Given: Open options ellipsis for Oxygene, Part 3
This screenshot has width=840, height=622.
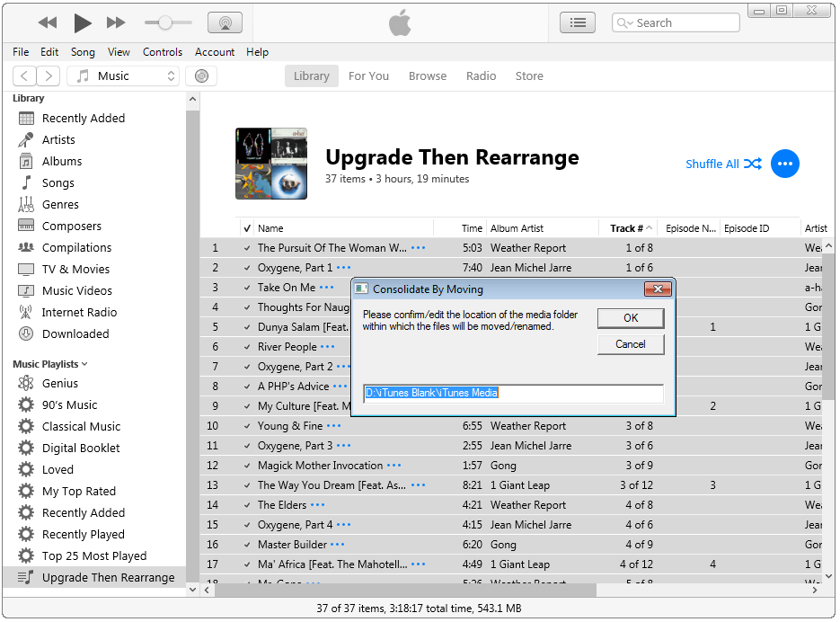Looking at the screenshot, I should [343, 446].
